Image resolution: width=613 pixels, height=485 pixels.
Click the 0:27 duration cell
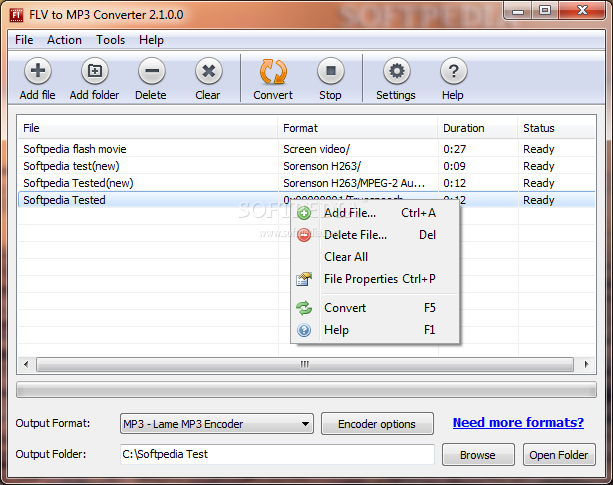click(455, 149)
